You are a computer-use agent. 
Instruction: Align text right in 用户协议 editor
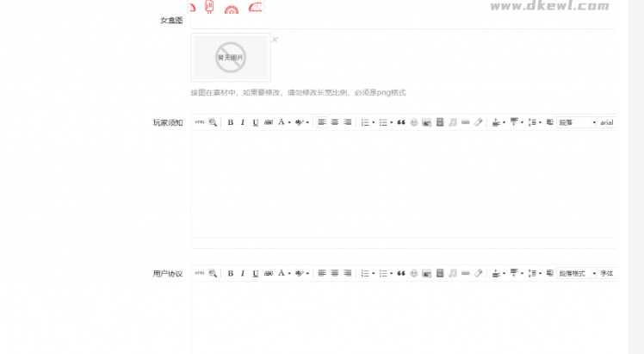[348, 273]
